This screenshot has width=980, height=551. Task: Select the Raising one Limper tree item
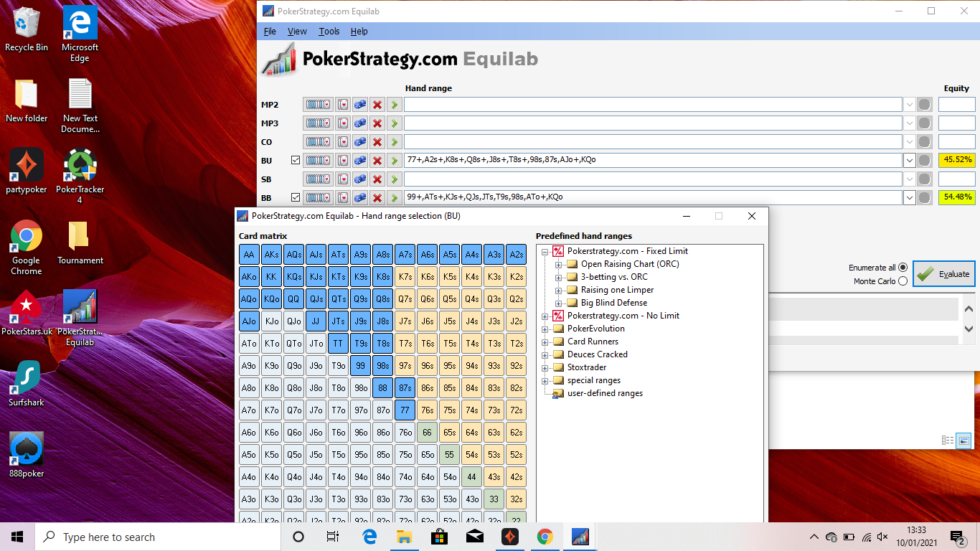pos(618,290)
